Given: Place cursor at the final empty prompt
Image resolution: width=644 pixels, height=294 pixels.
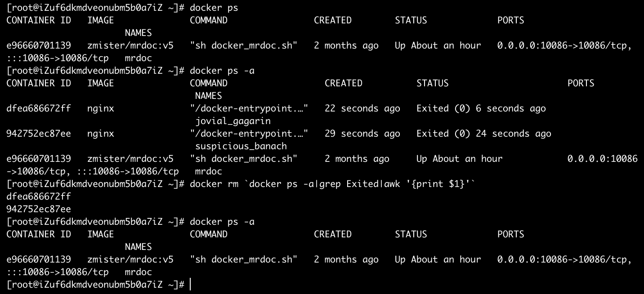Looking at the screenshot, I should pyautogui.click(x=191, y=285).
